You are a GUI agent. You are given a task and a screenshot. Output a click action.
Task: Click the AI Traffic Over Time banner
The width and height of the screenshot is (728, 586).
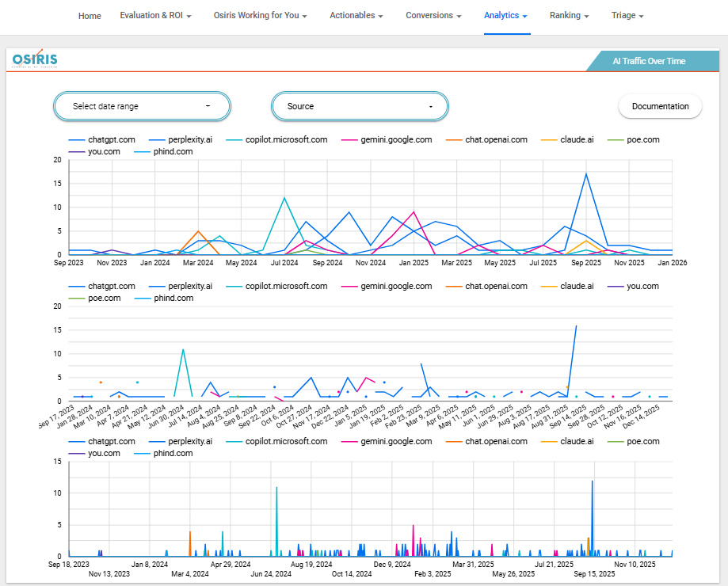coord(649,61)
